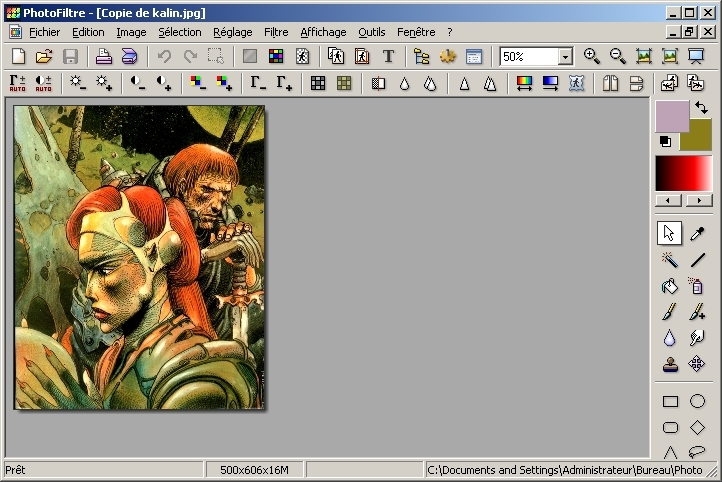722x482 pixels.
Task: Click the Print icon in toolbar
Action: coord(103,57)
